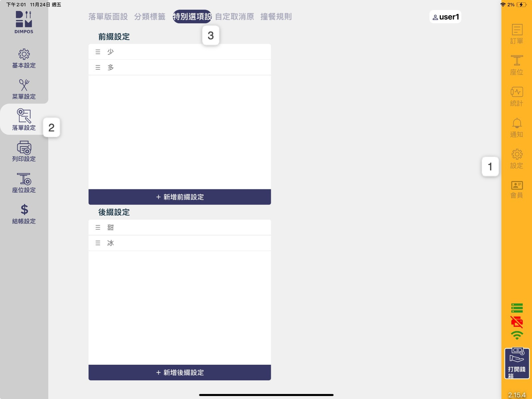Open 統計 statistics panel
The image size is (532, 399).
[516, 97]
